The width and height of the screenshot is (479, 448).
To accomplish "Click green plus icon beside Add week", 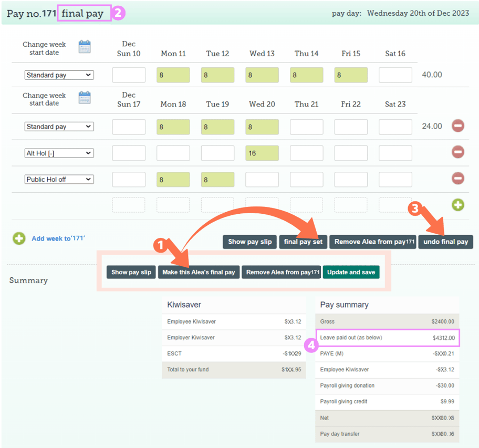I will coord(19,238).
